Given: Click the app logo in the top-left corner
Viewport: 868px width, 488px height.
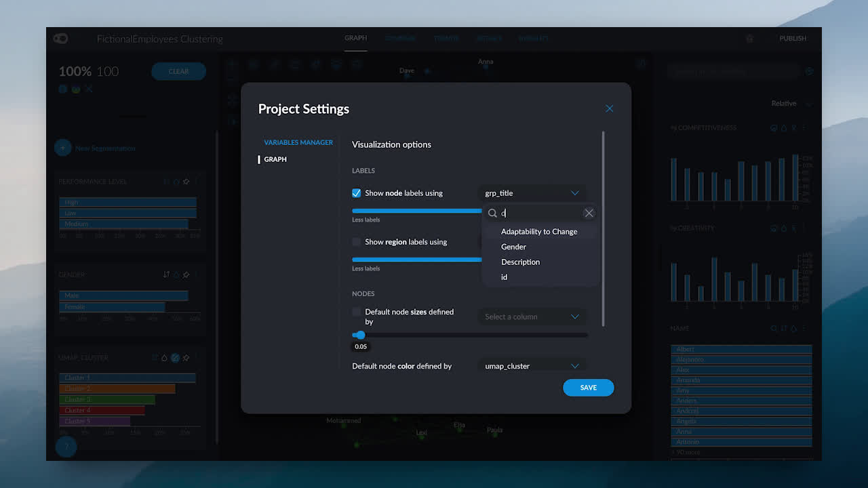Looking at the screenshot, I should tap(60, 39).
